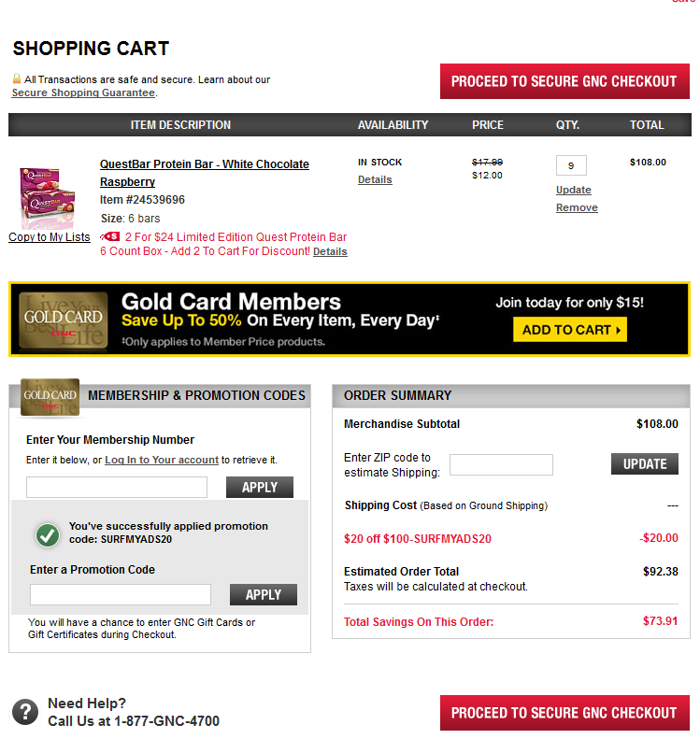Click Copy to My Lists link
The height and width of the screenshot is (739, 700).
(50, 237)
